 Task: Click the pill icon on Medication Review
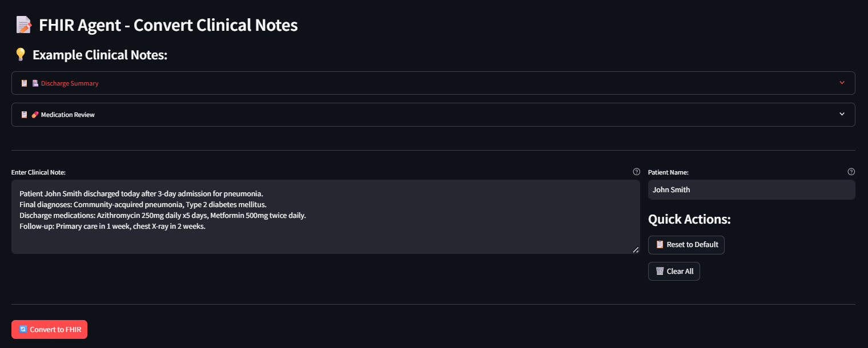pos(35,114)
